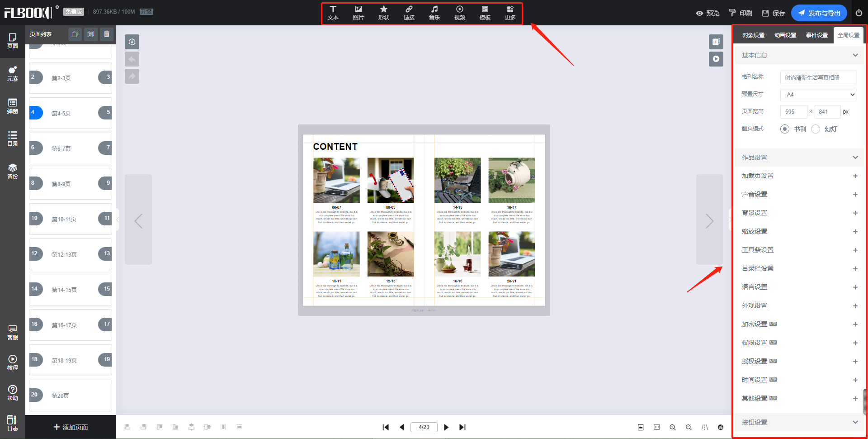868x439 pixels.
Task: Flip to previous spread with left arrow
Action: point(138,219)
